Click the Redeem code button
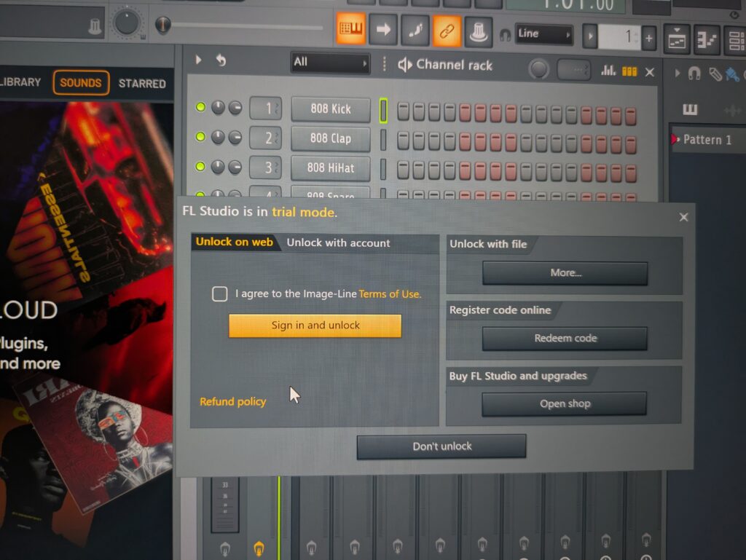The height and width of the screenshot is (560, 746). [565, 339]
